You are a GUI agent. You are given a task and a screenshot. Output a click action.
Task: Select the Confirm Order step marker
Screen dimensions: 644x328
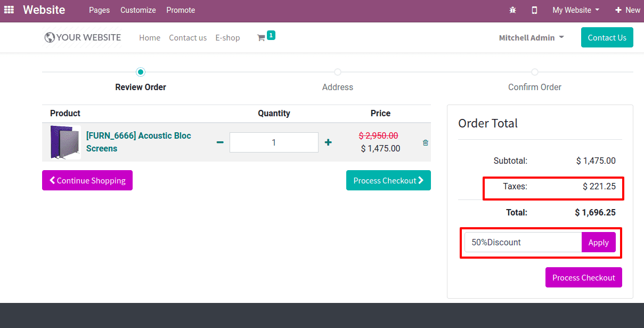(x=535, y=72)
